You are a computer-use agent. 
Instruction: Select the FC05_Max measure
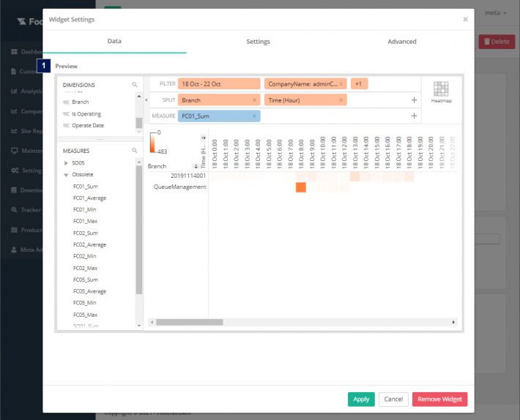(x=85, y=315)
